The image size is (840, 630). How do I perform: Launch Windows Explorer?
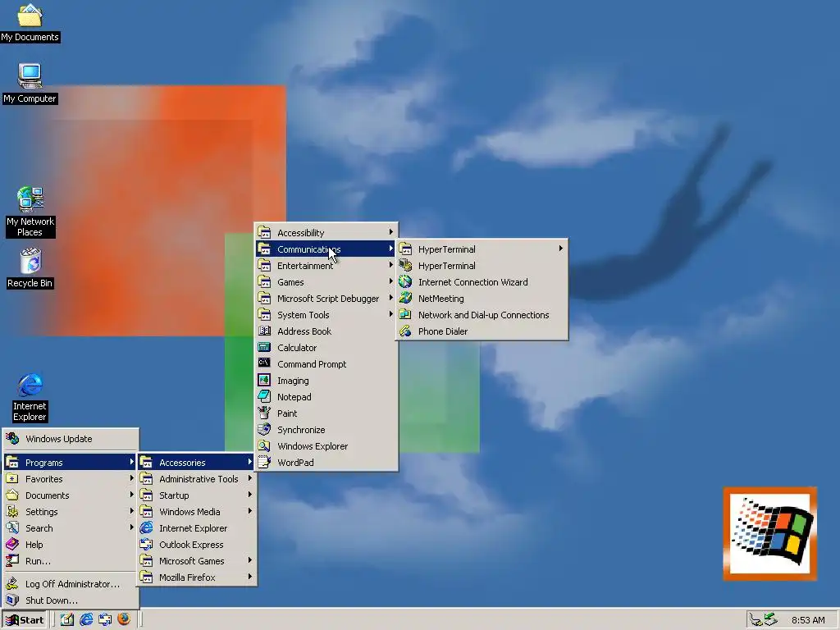326,446
